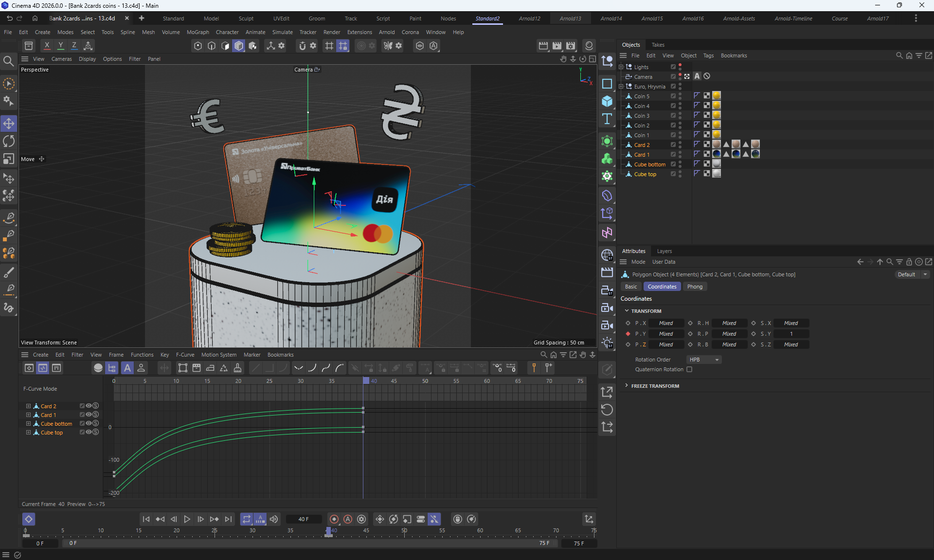
Task: Expand the Euro, Hryvnia group in Objects
Action: 621,87
